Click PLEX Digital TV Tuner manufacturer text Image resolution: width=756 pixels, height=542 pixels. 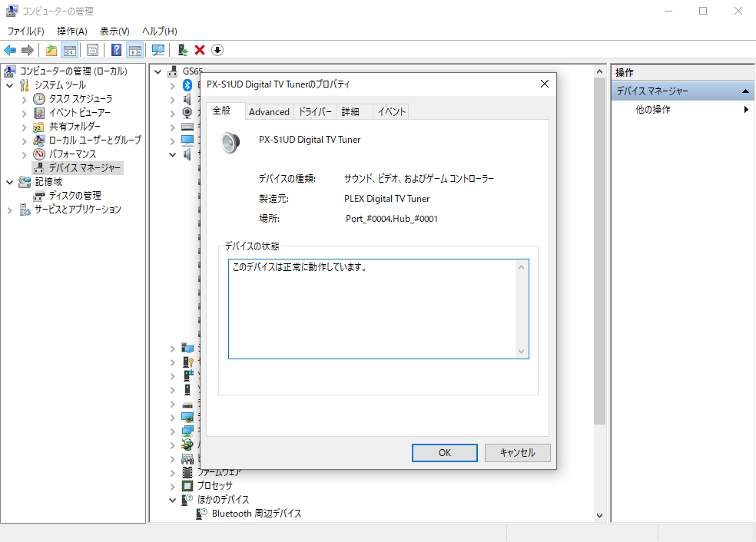386,199
